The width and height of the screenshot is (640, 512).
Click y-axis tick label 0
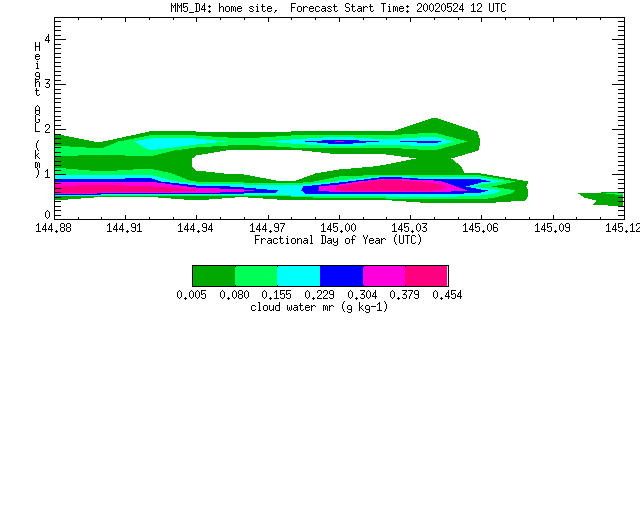[47, 215]
